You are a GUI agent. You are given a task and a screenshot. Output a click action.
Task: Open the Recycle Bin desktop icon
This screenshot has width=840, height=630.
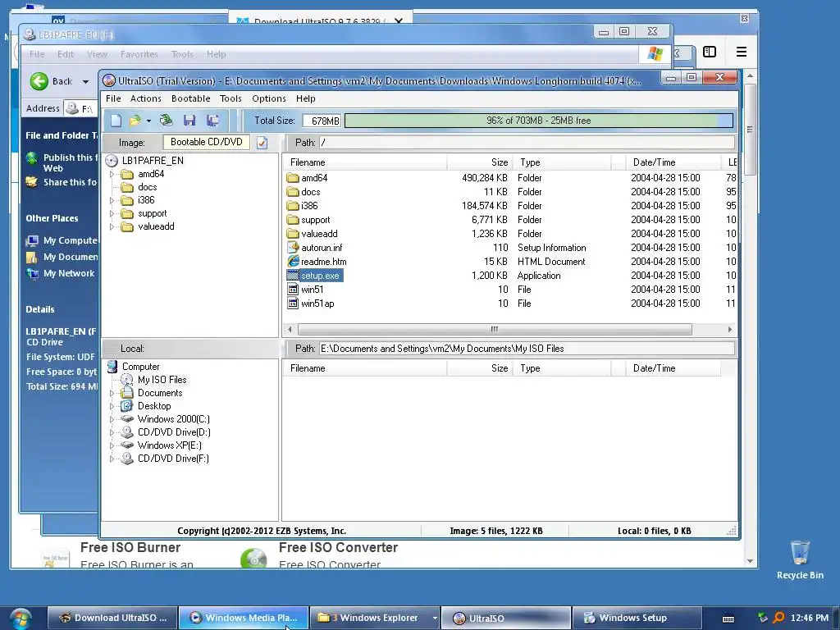tap(800, 559)
